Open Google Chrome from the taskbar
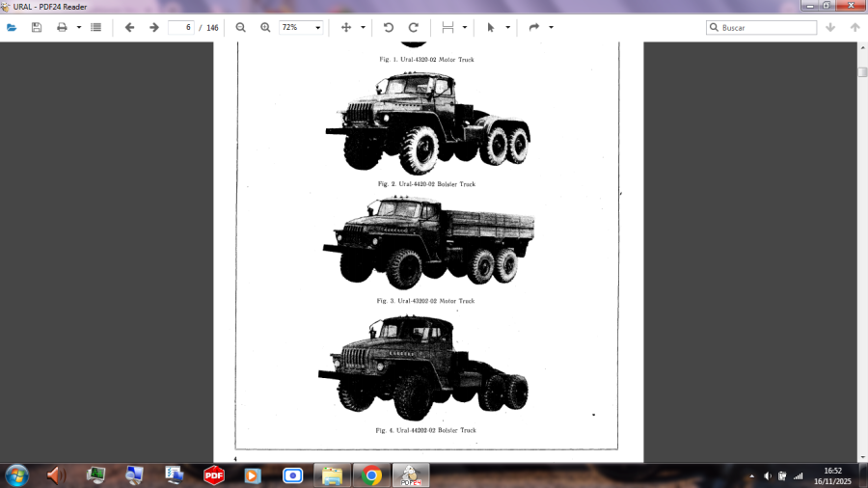This screenshot has width=868, height=488. pos(371,475)
